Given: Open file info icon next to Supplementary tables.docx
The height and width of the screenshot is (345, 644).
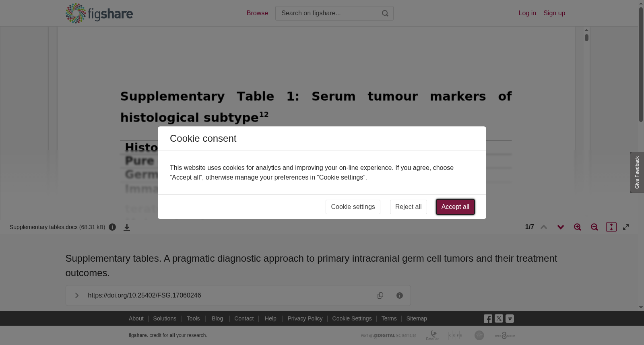Looking at the screenshot, I should pos(112,227).
